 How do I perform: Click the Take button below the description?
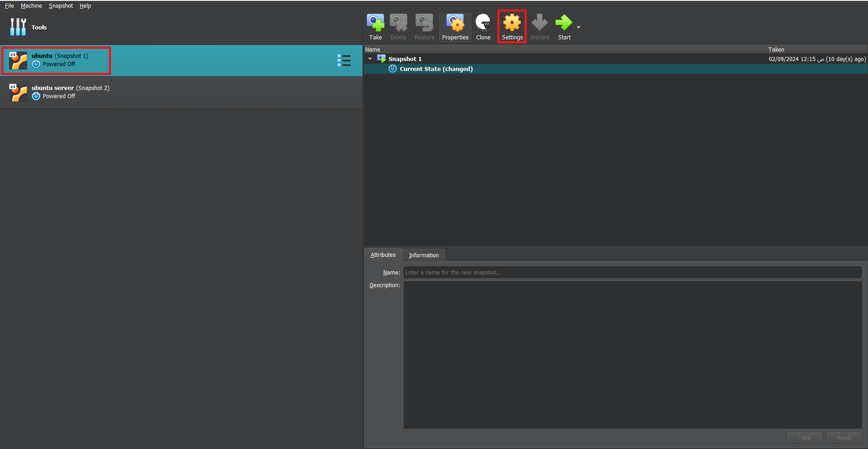click(x=804, y=438)
